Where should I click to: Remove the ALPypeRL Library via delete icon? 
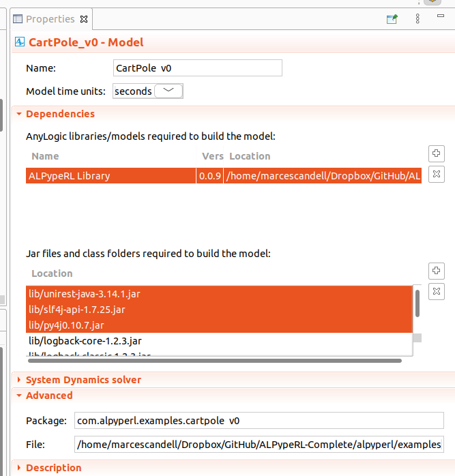coord(437,175)
